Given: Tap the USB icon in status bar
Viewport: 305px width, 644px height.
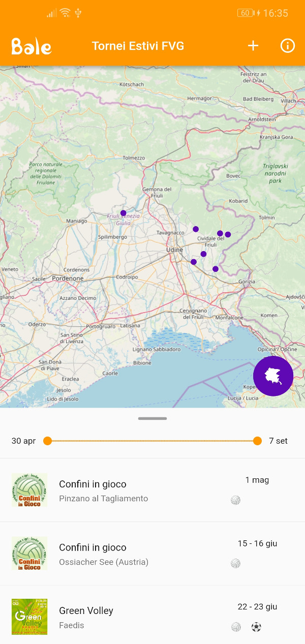Looking at the screenshot, I should tap(78, 13).
